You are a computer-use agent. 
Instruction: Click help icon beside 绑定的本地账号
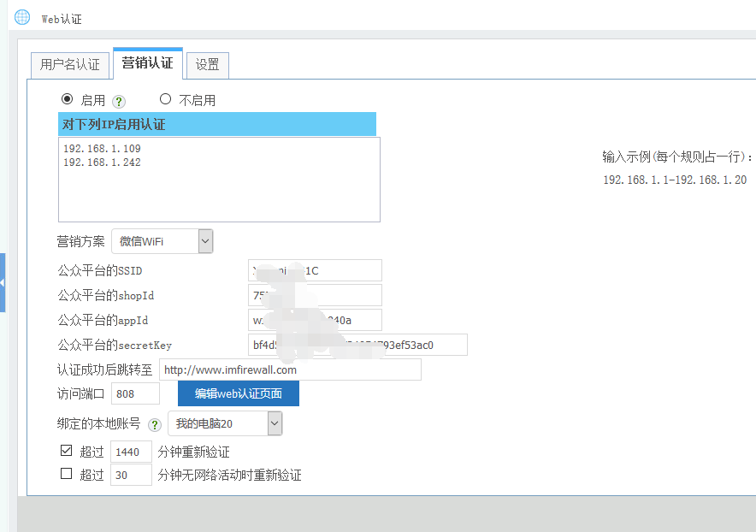[x=155, y=424]
